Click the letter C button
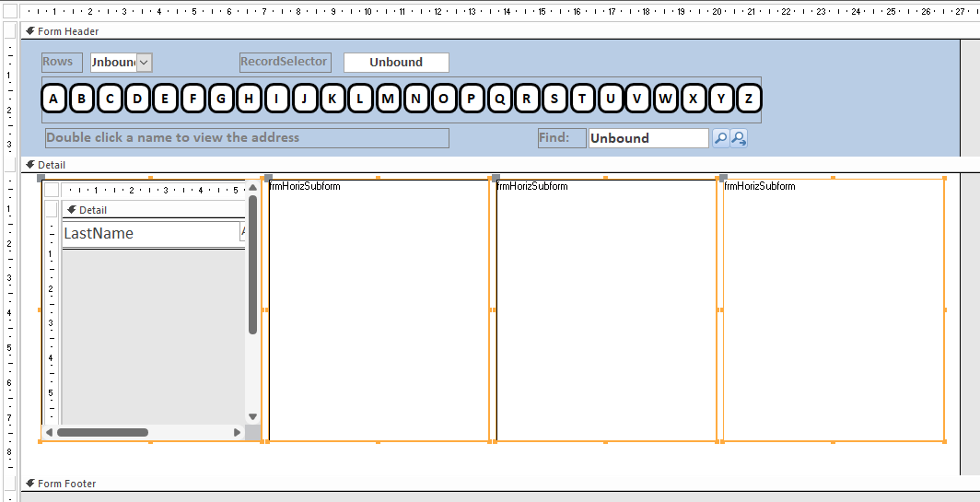 [x=110, y=99]
